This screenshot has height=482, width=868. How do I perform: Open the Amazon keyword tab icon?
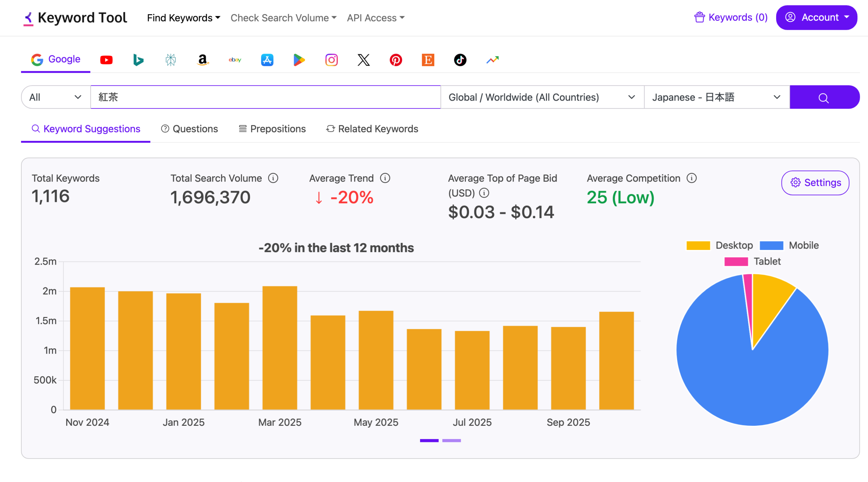(202, 60)
